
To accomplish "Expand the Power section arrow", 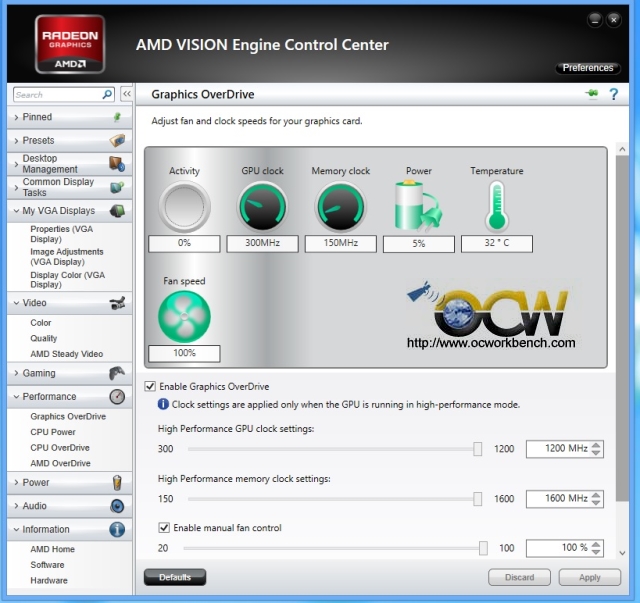I will coord(16,483).
